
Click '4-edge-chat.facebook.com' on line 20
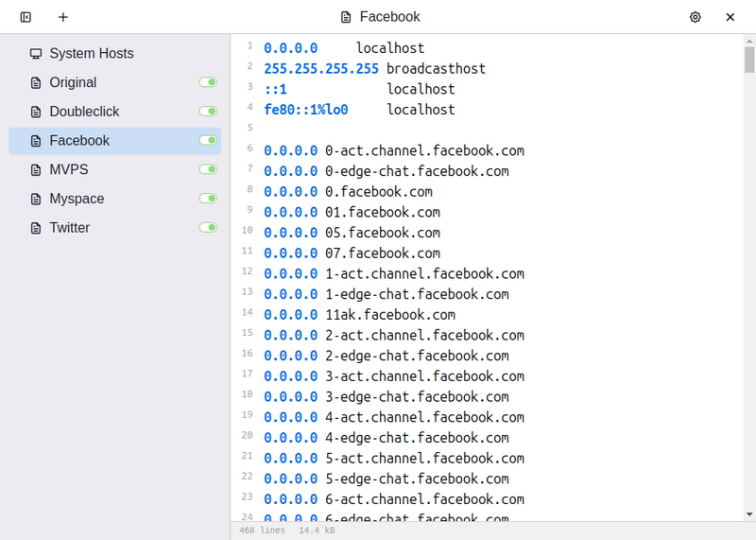pos(417,438)
